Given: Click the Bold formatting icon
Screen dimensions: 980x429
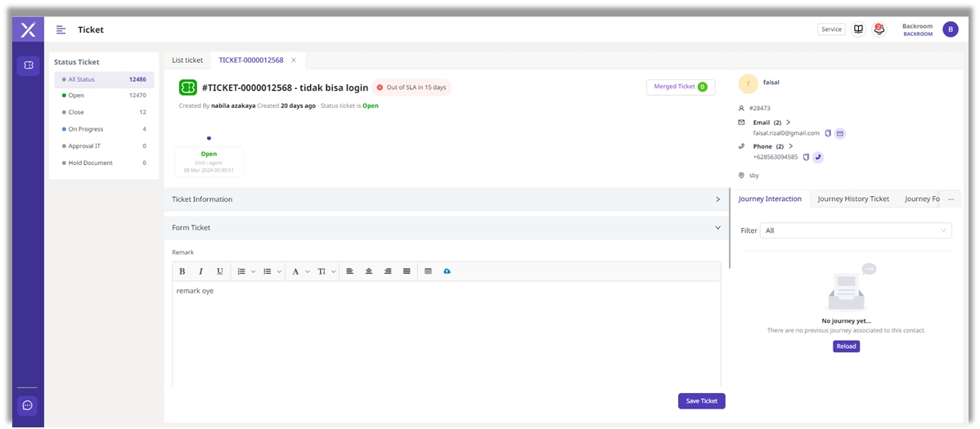Looking at the screenshot, I should tap(182, 271).
